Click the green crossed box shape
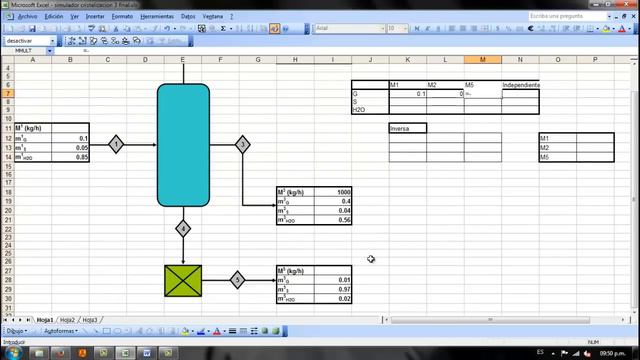Image resolution: width=640 pixels, height=360 pixels. click(x=183, y=281)
